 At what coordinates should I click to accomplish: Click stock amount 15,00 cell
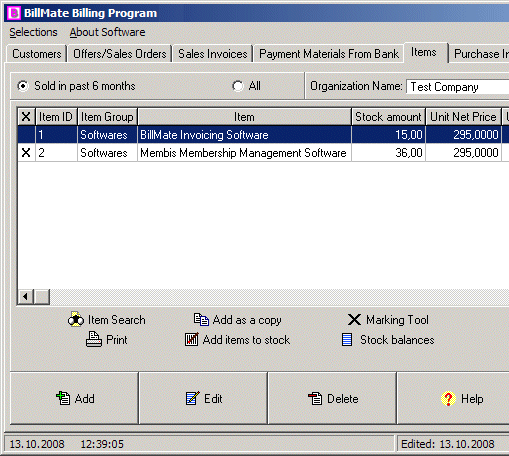click(x=388, y=135)
